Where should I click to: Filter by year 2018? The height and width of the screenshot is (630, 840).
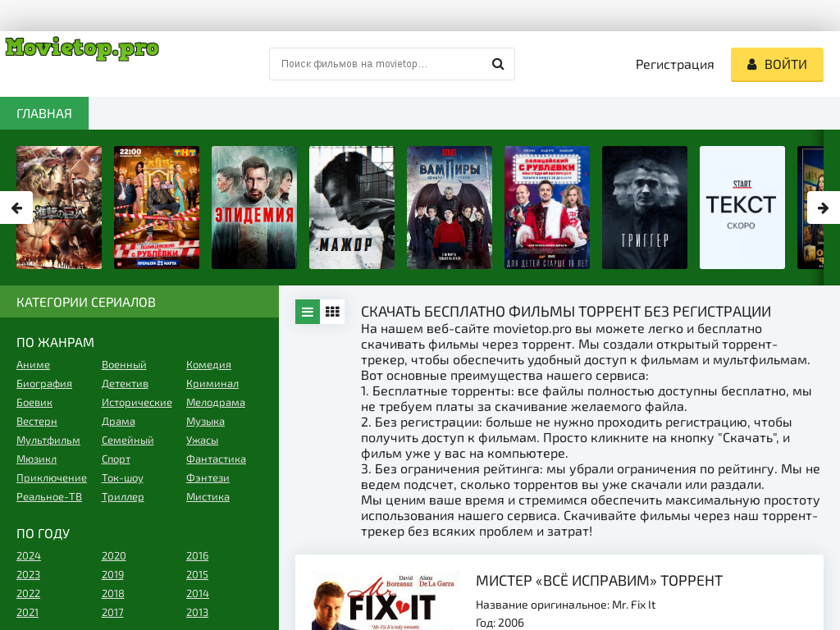pyautogui.click(x=112, y=594)
